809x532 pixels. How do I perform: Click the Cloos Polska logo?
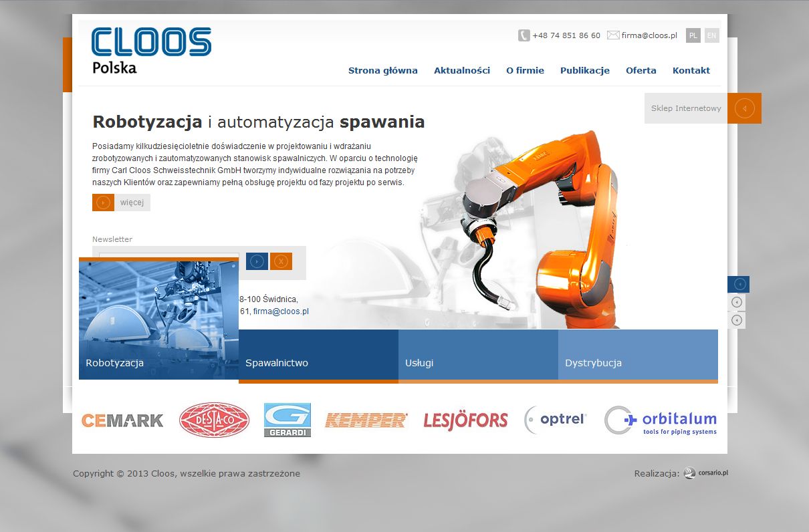click(150, 47)
